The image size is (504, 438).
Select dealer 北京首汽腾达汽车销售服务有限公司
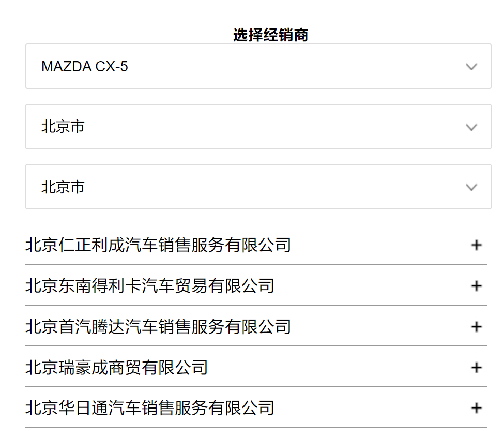(158, 327)
